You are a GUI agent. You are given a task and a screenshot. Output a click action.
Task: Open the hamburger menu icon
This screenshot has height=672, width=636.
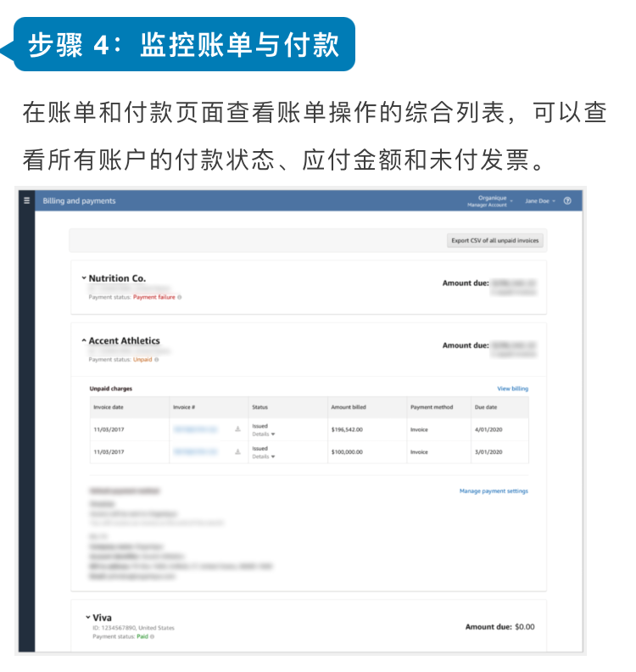coord(26,200)
